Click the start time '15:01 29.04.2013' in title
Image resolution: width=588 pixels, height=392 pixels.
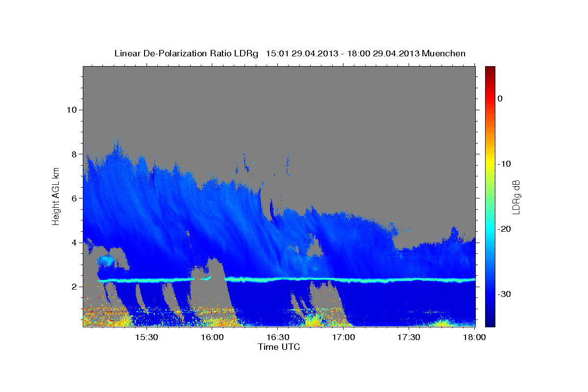click(302, 53)
